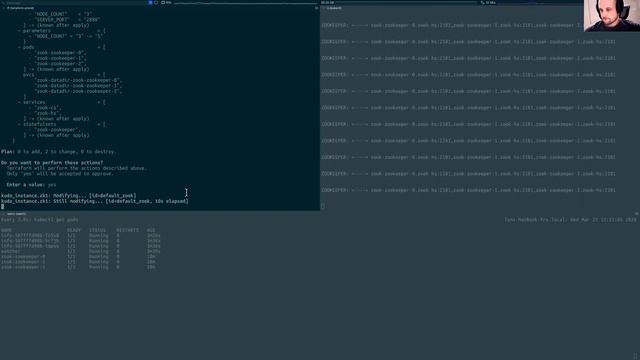Image resolution: width=640 pixels, height=360 pixels.
Task: Click the blue highlighted icon in top bar
Action: click(x=150, y=2)
